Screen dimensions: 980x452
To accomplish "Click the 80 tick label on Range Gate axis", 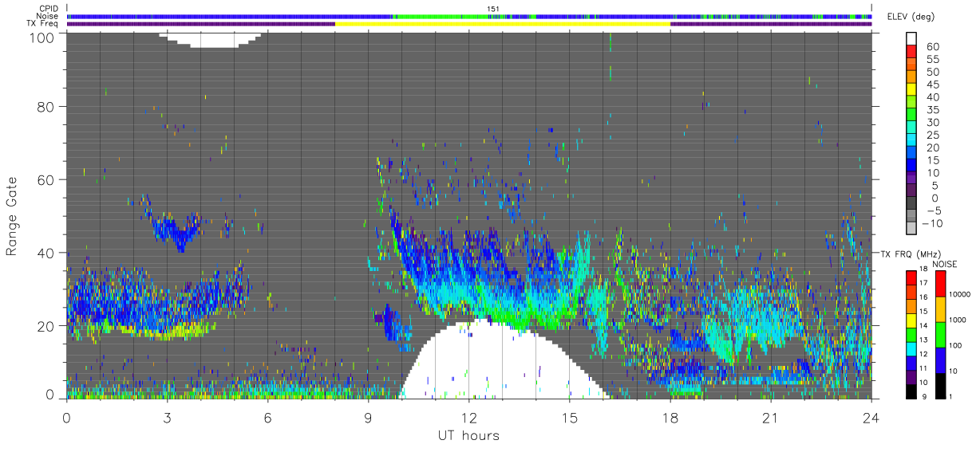I will point(46,107).
